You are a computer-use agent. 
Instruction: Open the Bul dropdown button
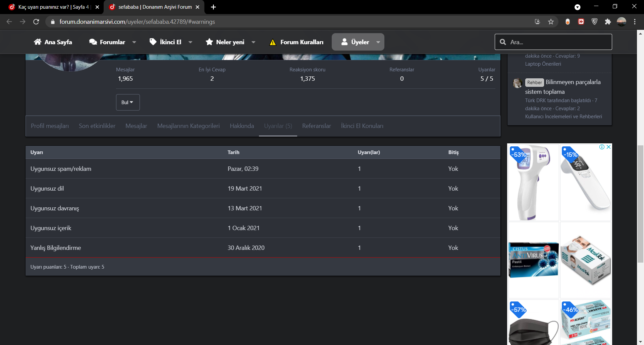(128, 102)
